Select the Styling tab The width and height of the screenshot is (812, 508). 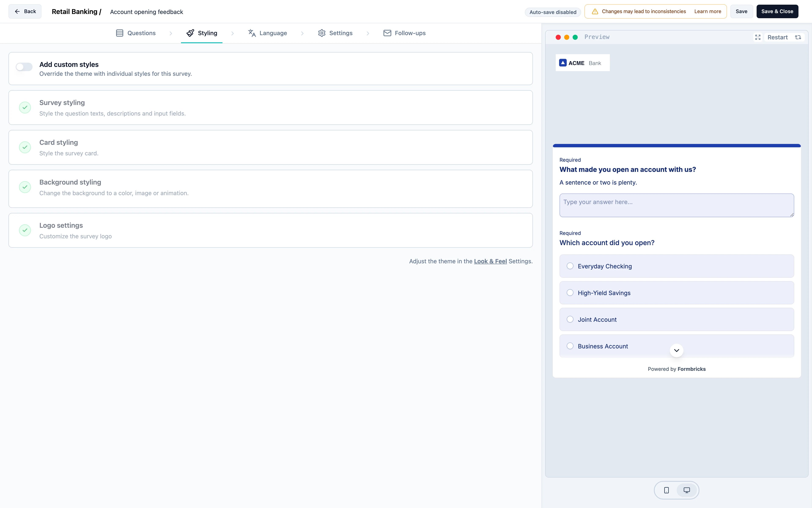tap(202, 33)
